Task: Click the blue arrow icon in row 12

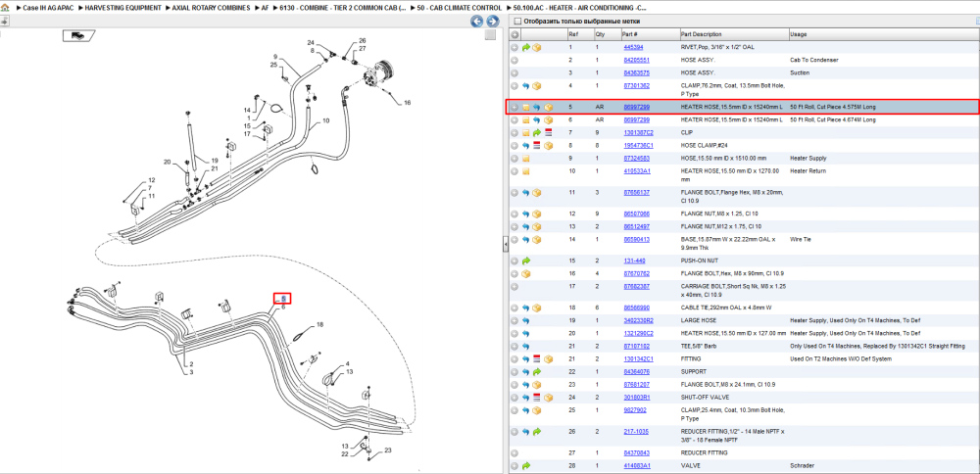Action: [x=526, y=214]
